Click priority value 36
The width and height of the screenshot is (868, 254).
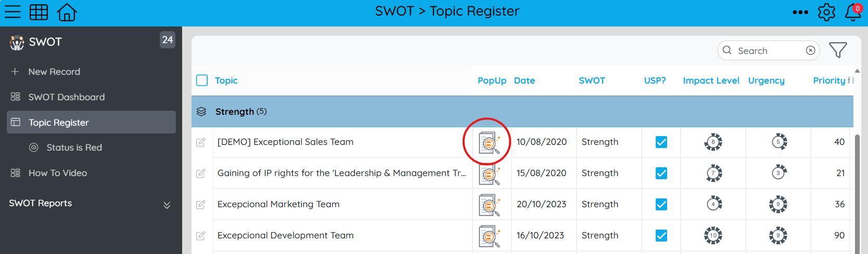click(x=840, y=204)
